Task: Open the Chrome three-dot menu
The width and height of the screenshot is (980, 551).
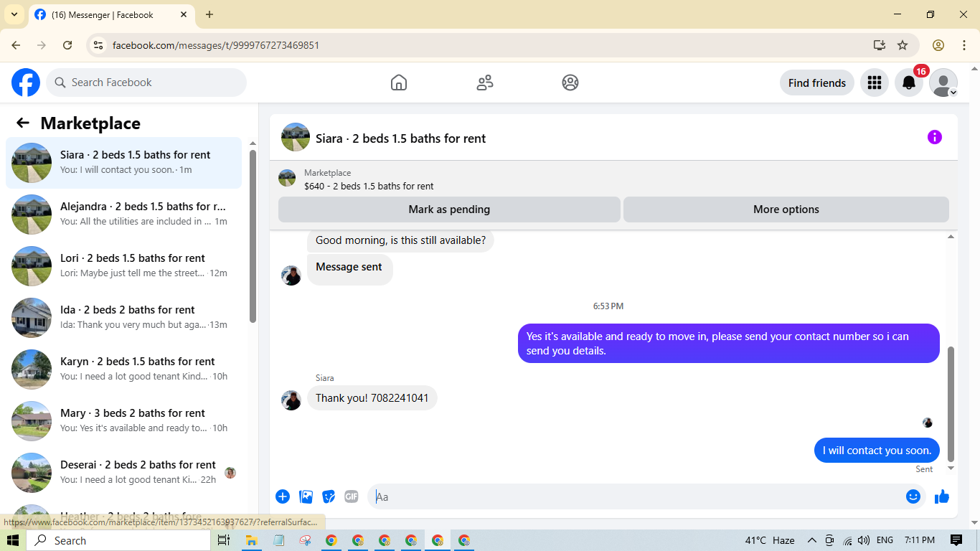Action: (964, 45)
